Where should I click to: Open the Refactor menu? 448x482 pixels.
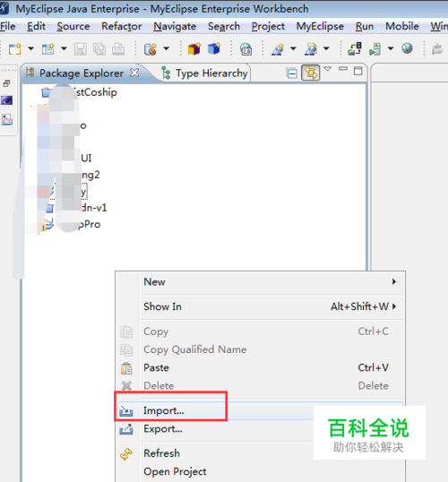pos(122,27)
